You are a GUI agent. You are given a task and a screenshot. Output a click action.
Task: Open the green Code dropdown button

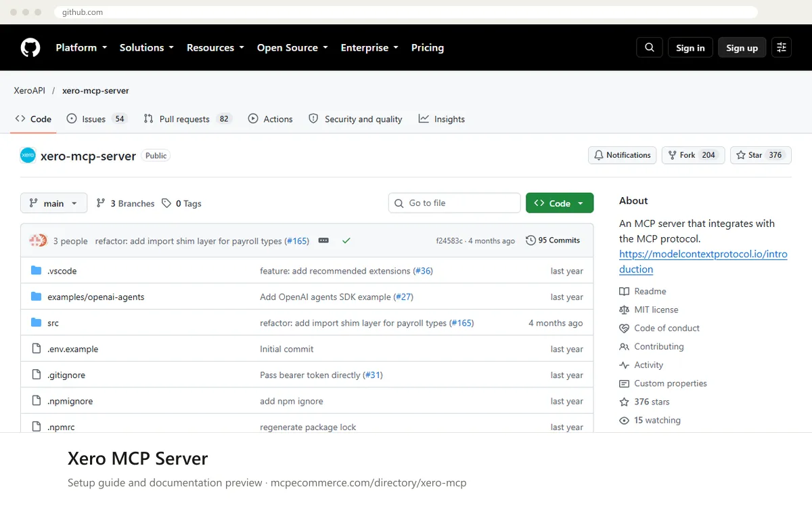560,203
